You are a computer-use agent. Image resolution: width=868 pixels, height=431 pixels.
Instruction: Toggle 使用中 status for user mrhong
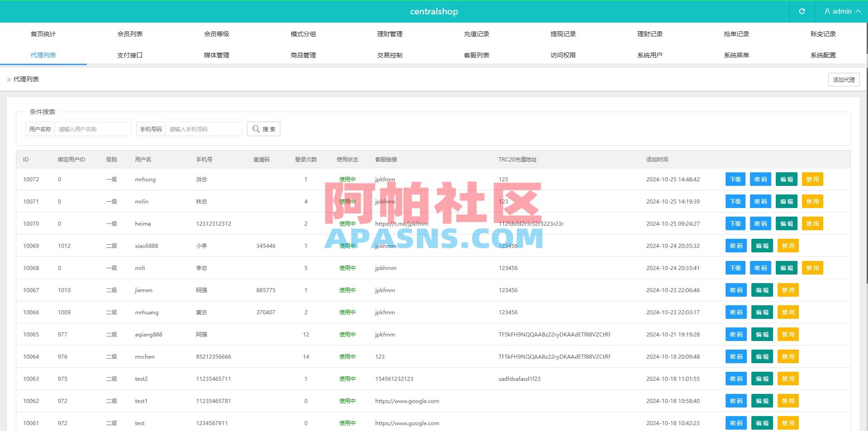(347, 179)
